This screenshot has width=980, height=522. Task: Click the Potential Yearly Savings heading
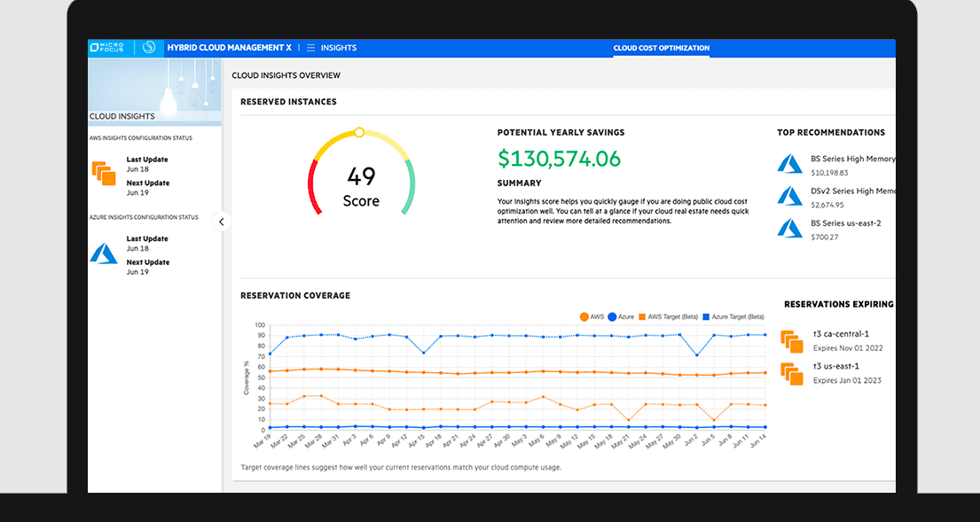coord(561,132)
